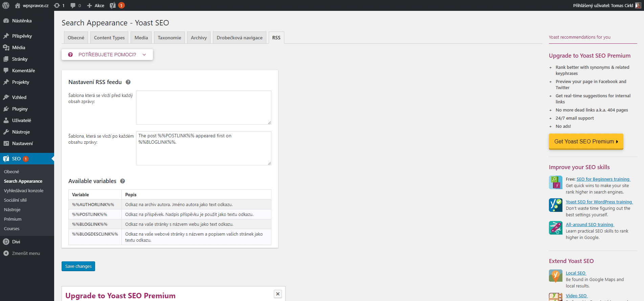Expand the Potřebujete pomoci help panel
This screenshot has height=301, width=644.
[107, 55]
